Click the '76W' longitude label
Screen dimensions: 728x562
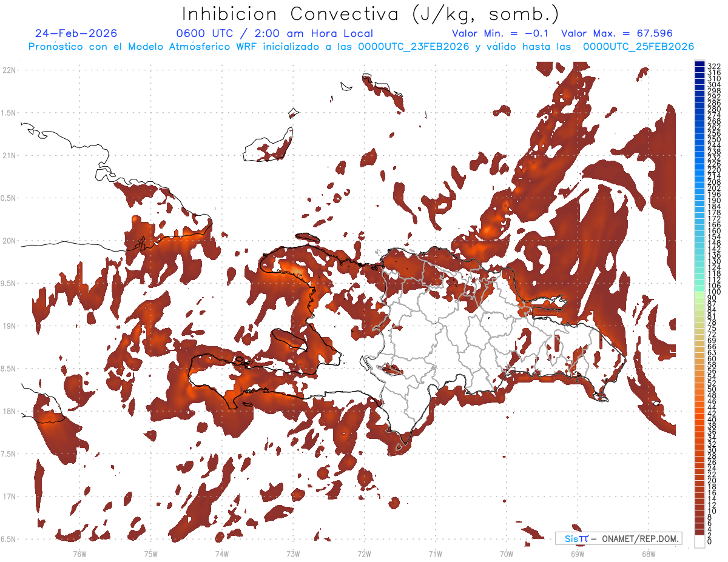(x=79, y=554)
